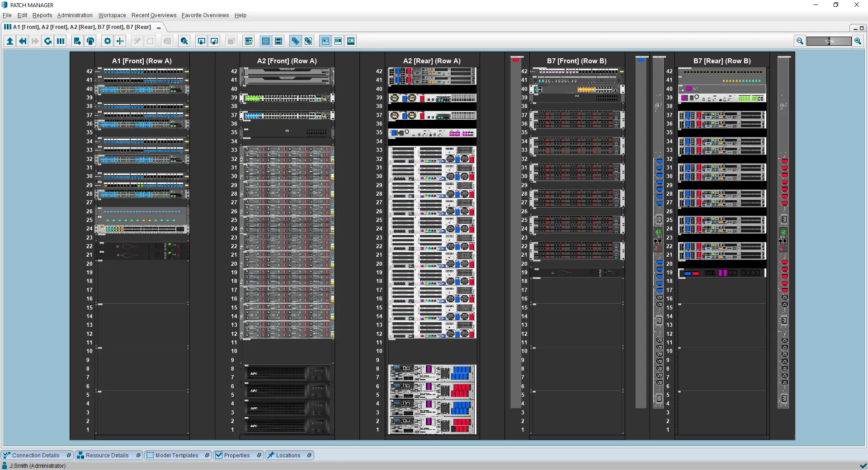This screenshot has height=470, width=868.
Task: Toggle the Properties panel check icon
Action: click(x=219, y=455)
